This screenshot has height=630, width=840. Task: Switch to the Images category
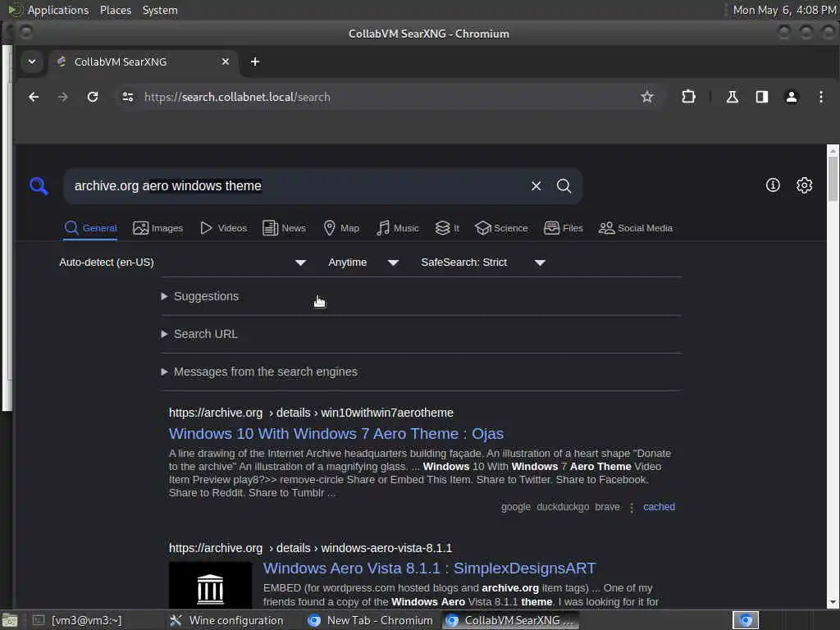point(158,228)
